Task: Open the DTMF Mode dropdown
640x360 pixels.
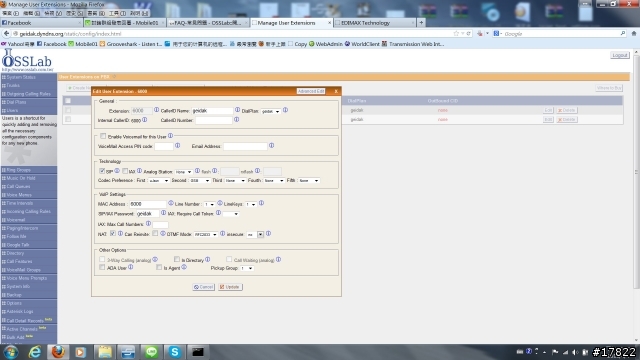Action: [206, 234]
